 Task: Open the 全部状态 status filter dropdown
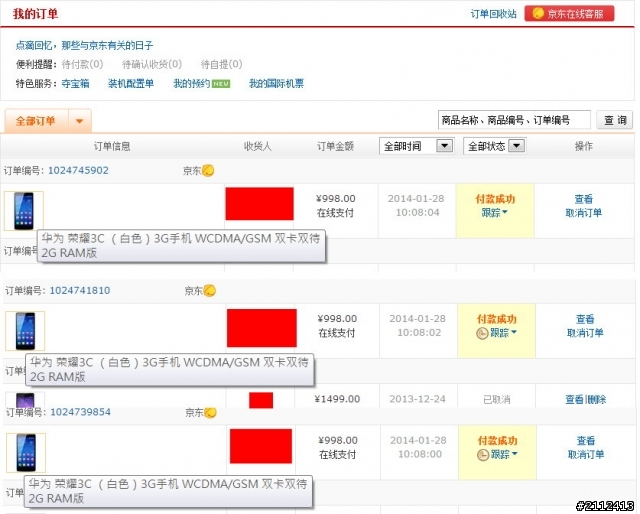pos(495,146)
